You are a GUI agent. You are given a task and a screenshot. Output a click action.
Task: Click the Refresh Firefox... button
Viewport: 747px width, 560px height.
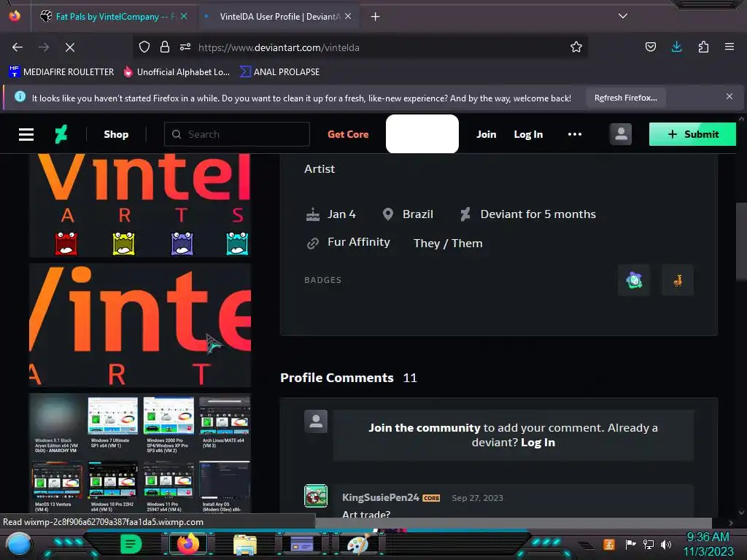pyautogui.click(x=625, y=98)
